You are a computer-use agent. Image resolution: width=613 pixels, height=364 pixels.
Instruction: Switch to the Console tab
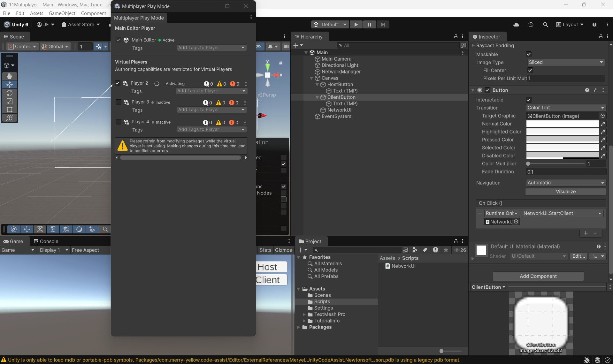(x=46, y=241)
